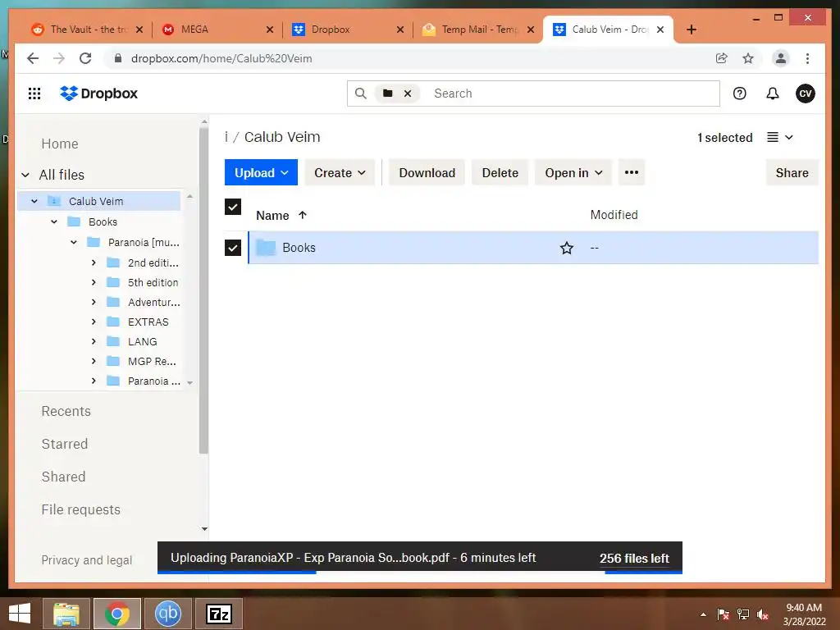Uncheck the select-all checkbox
The height and width of the screenshot is (630, 840).
[232, 207]
